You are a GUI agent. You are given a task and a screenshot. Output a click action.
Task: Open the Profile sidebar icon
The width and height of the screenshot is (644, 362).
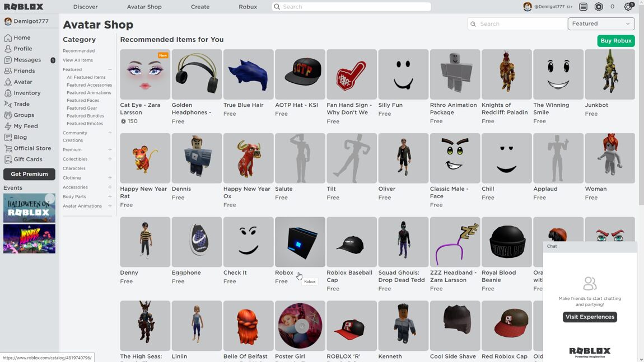(x=8, y=49)
